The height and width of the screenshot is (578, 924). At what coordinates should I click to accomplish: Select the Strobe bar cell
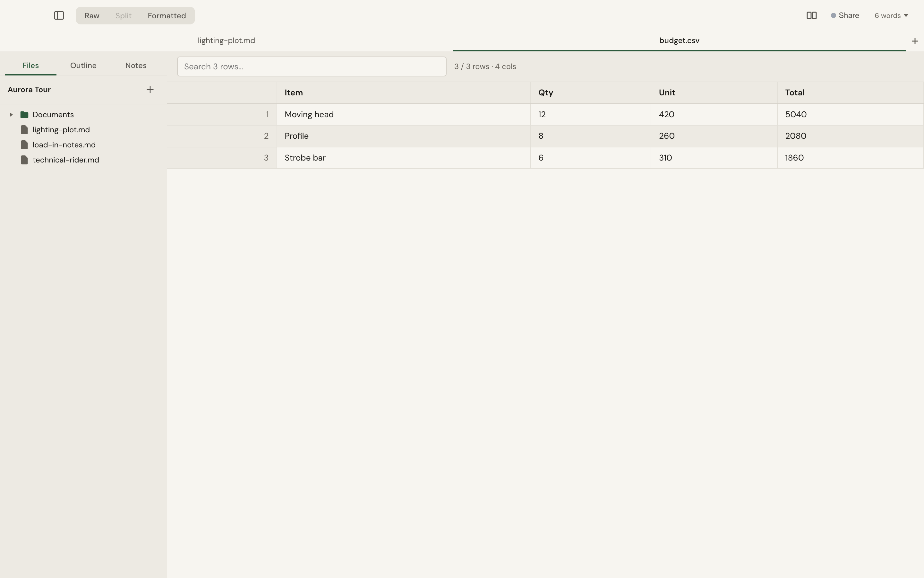pos(403,158)
